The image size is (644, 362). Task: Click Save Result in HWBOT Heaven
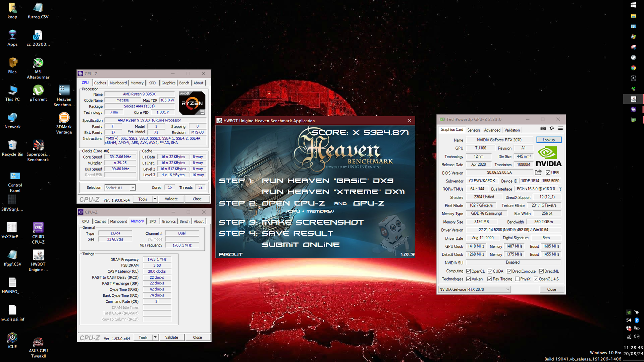coord(297,233)
